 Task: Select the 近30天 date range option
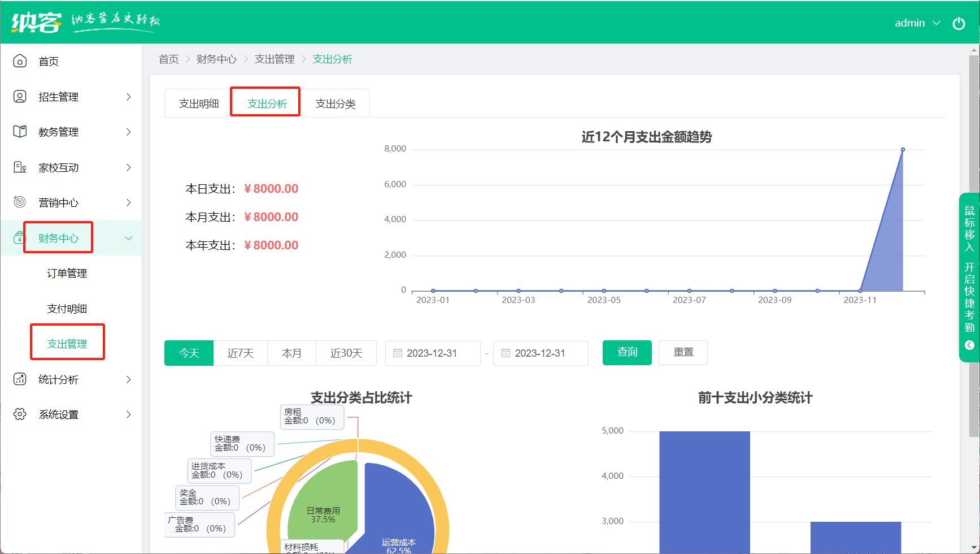pyautogui.click(x=346, y=353)
